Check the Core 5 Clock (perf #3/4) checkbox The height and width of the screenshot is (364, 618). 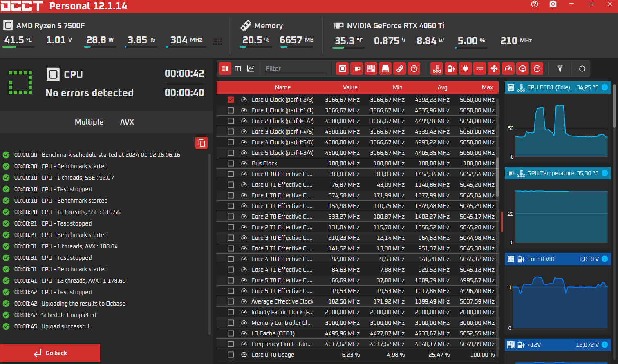(x=231, y=153)
